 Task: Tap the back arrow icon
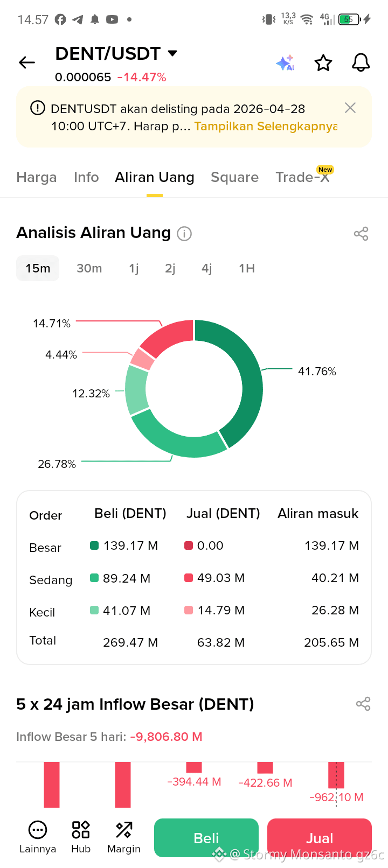click(27, 62)
